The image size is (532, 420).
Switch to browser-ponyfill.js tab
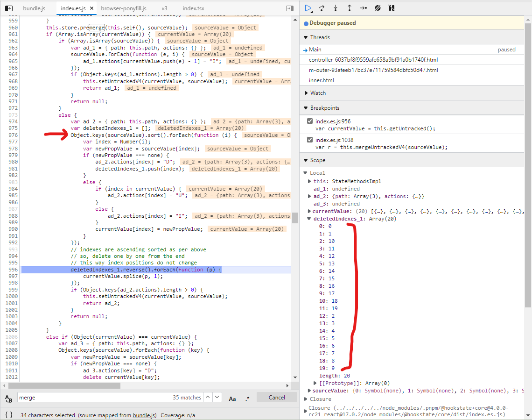pyautogui.click(x=124, y=8)
